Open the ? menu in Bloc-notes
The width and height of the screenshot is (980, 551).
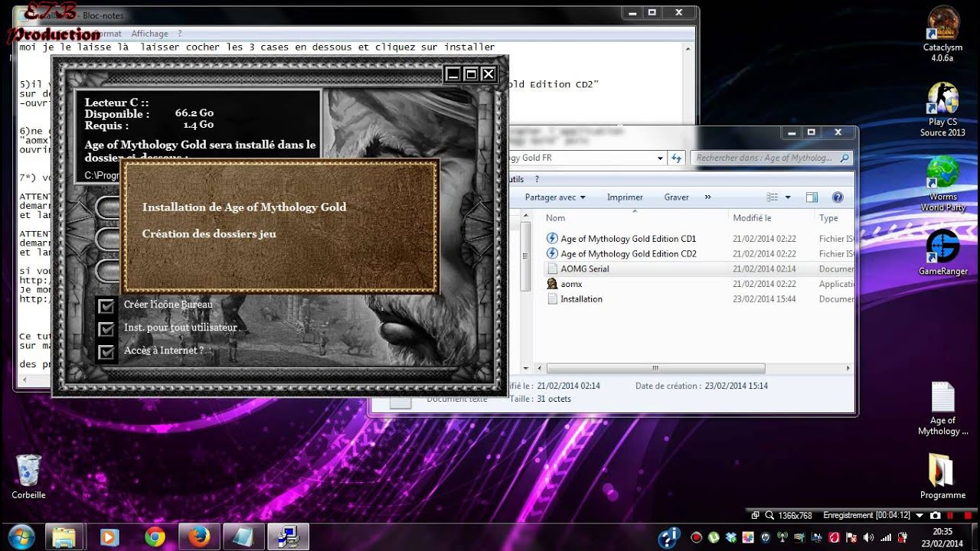180,34
